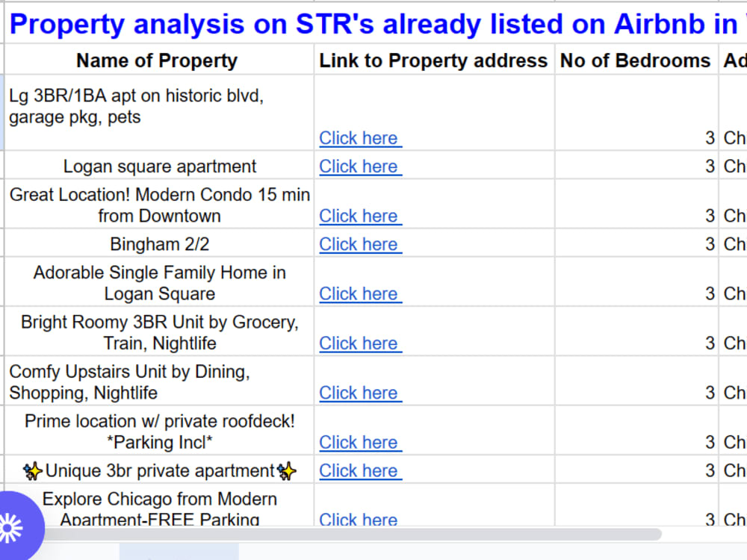Select bedrooms value 3 for Logan square apartment

coord(636,167)
